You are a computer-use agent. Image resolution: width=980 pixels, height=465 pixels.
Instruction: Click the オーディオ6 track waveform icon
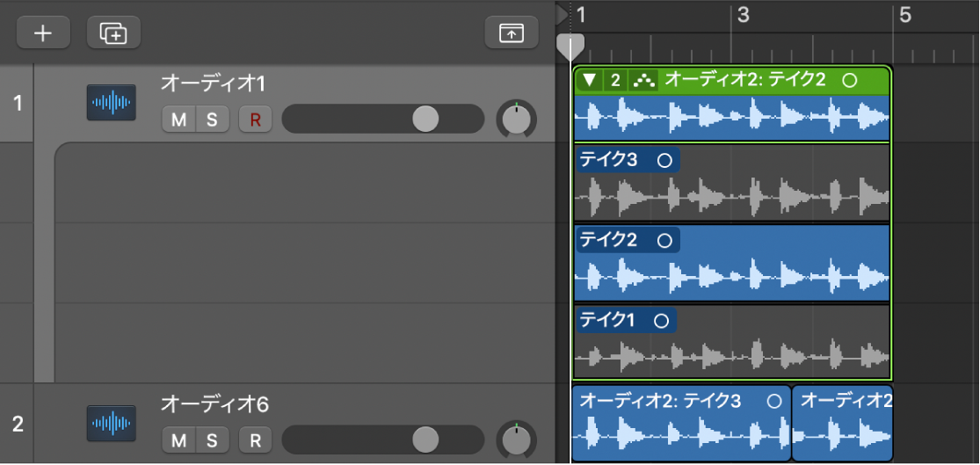(x=111, y=423)
